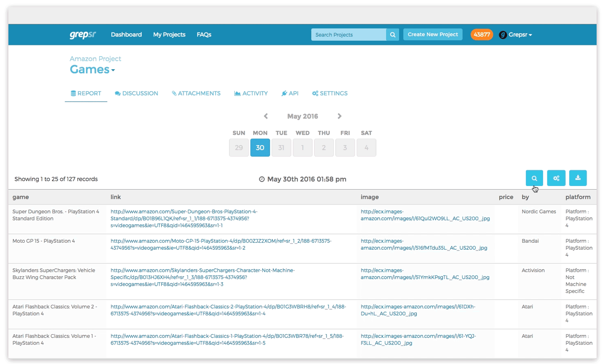Open the FAQs page
Viewport: 605px width, 364px height.
tap(204, 34)
